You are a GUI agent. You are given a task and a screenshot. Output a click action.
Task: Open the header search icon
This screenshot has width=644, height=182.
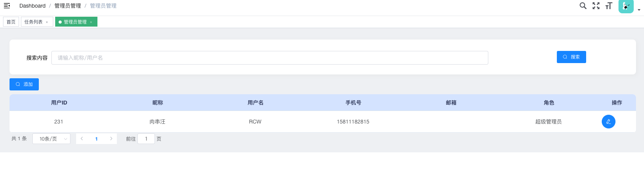pos(583,6)
